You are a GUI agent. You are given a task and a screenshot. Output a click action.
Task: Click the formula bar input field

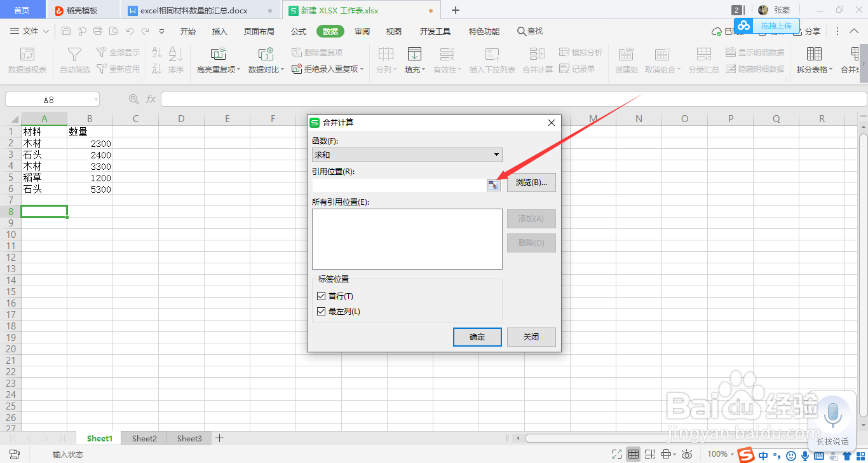[513, 99]
